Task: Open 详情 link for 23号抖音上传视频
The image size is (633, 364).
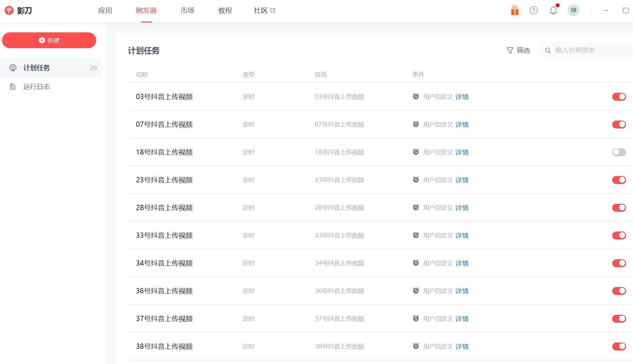Action: click(x=462, y=180)
